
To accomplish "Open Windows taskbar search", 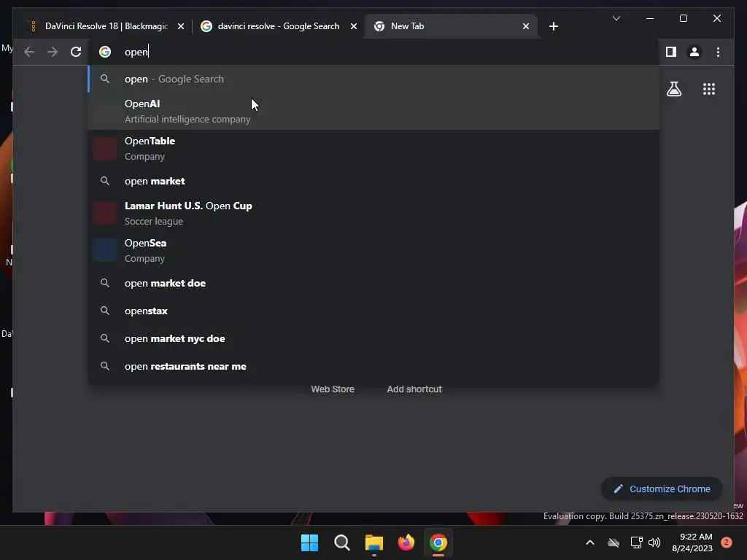I will pyautogui.click(x=341, y=542).
